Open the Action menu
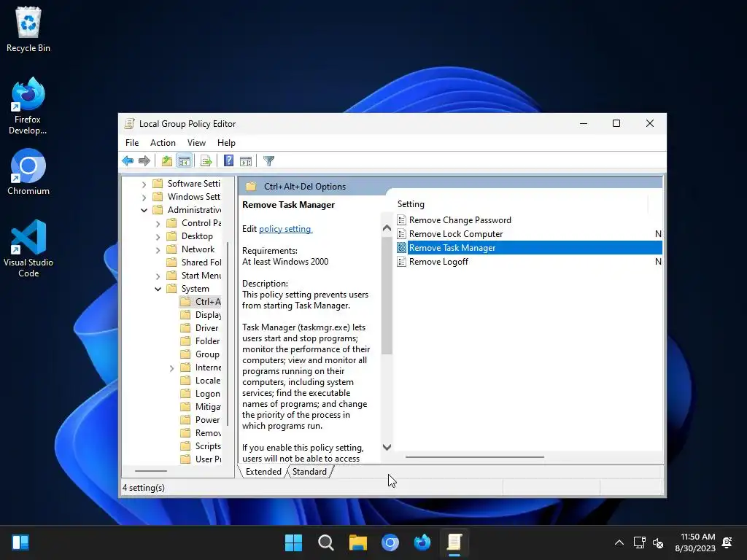 (163, 143)
